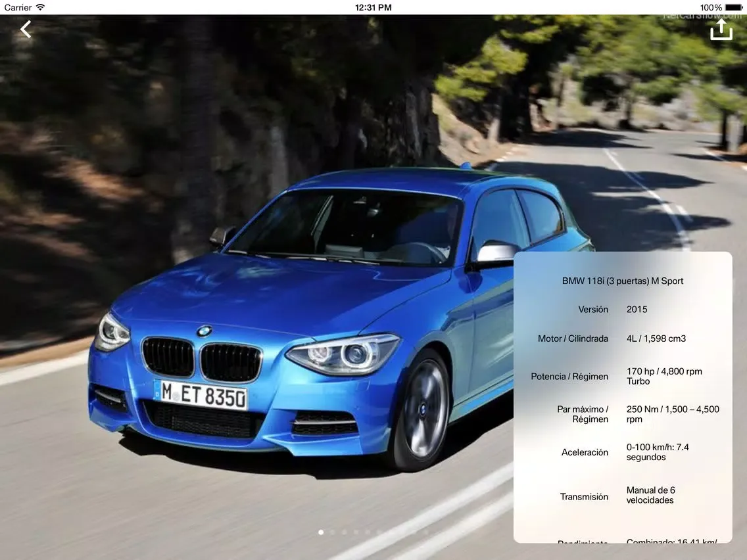Tap the battery indicator icon
Screen dimensions: 747x560
coord(734,7)
